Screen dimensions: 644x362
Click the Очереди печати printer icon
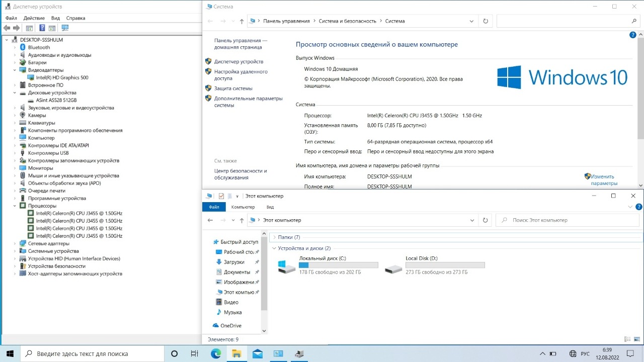tap(23, 191)
